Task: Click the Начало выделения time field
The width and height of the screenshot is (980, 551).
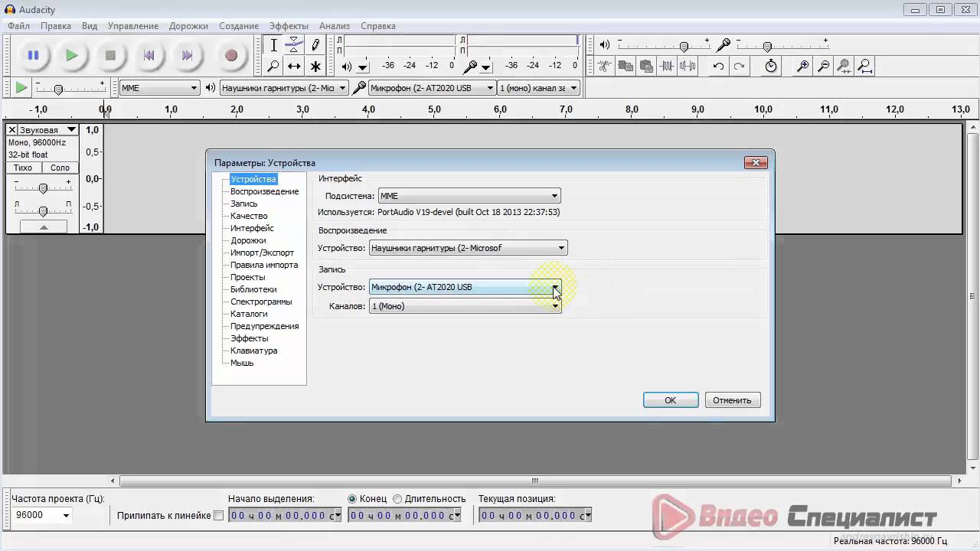Action: coord(286,515)
